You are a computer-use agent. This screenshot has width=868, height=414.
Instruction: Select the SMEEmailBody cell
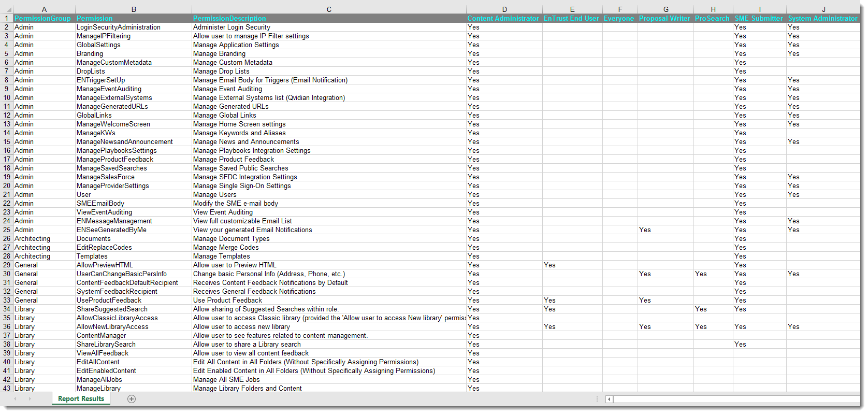point(134,203)
